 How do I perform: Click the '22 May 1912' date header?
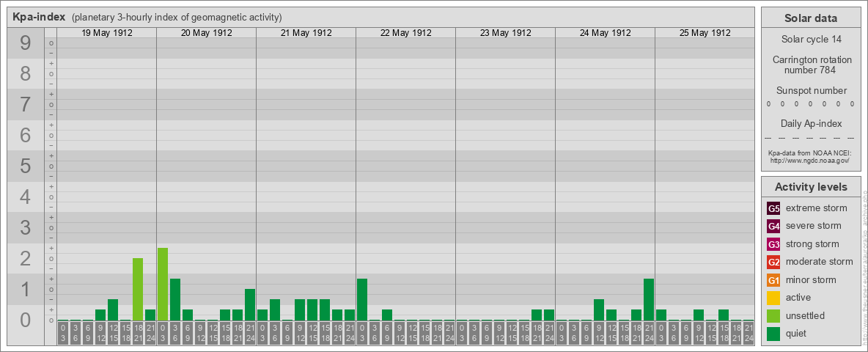pos(405,33)
